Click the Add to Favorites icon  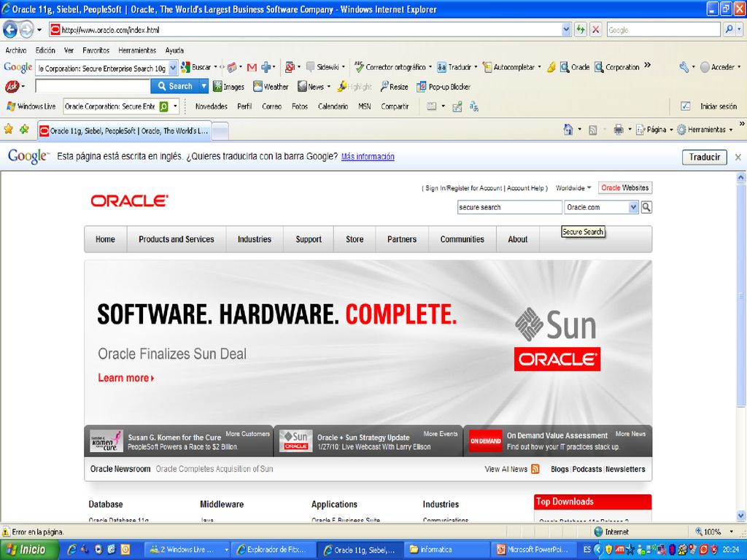tap(24, 129)
